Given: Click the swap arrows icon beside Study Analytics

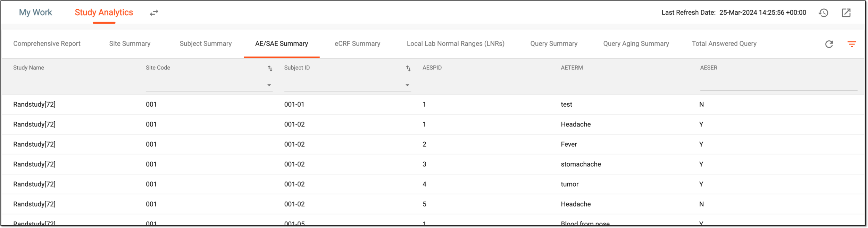Looking at the screenshot, I should 154,13.
